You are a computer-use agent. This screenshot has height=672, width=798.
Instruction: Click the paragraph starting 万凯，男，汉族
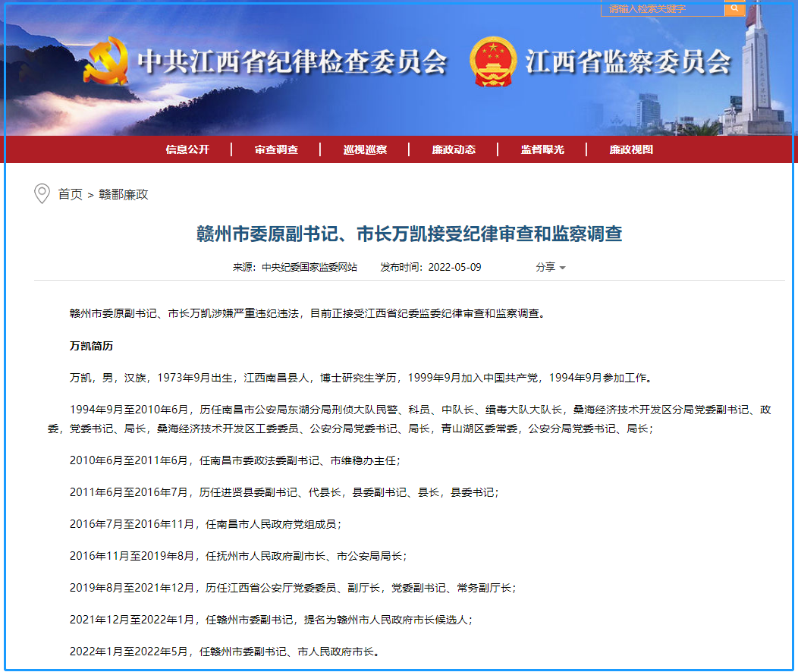tap(361, 378)
